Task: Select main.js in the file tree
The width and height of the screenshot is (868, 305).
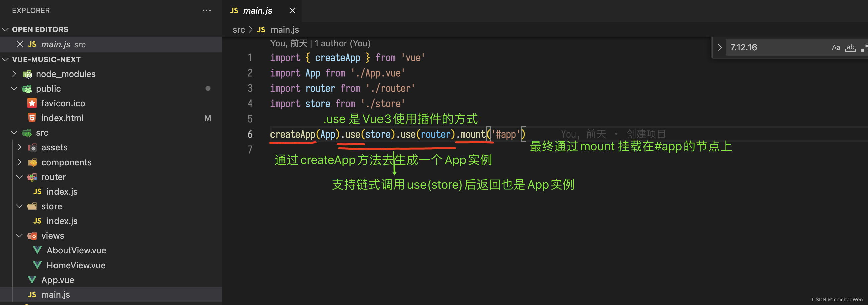Action: click(x=56, y=295)
